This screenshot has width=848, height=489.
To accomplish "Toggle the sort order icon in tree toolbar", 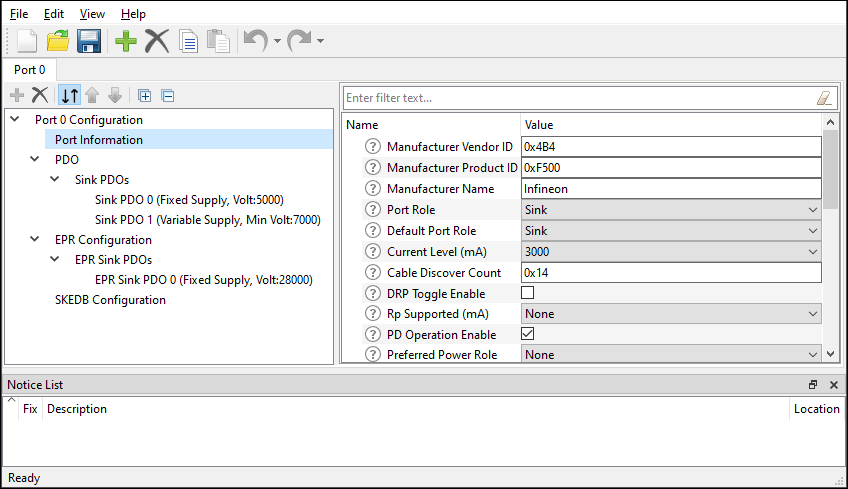I will click(70, 95).
